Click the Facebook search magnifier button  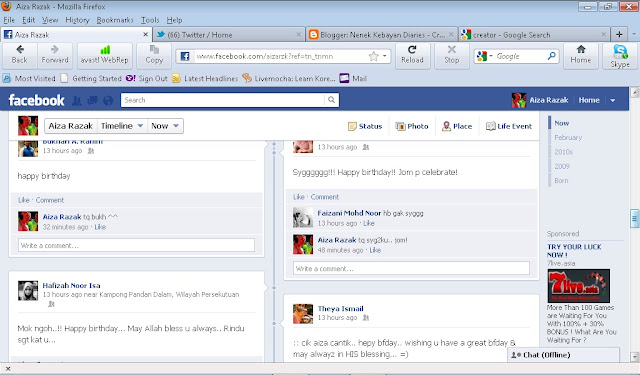331,100
